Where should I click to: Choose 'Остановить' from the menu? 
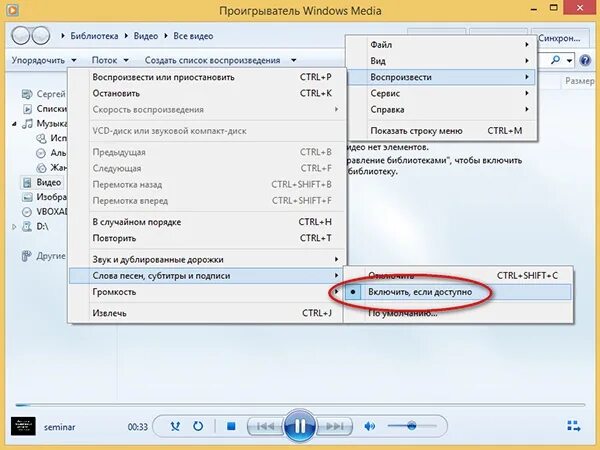[207, 93]
